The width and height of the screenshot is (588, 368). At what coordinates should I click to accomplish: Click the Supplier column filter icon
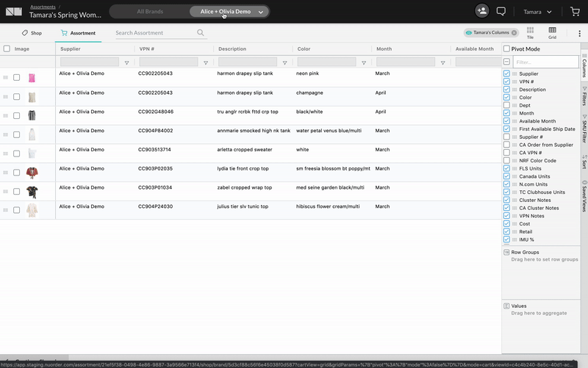point(126,63)
